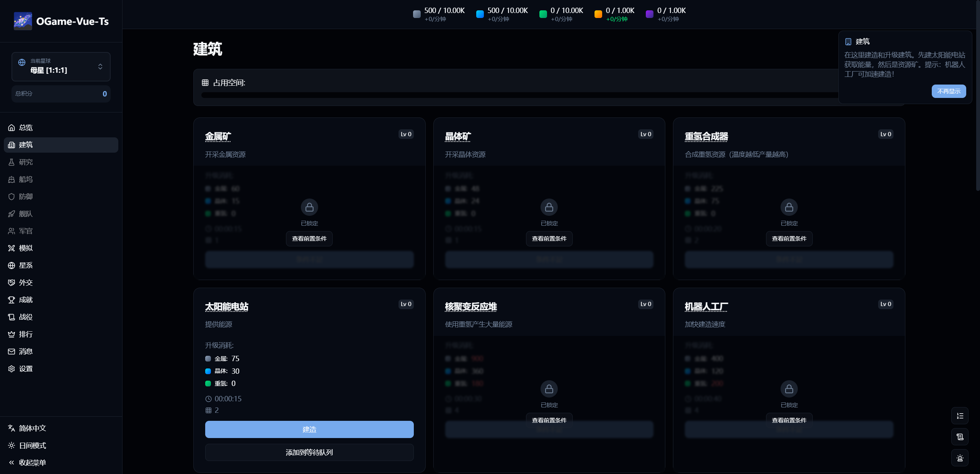Click 查看前置条件 on 晶体矿 card
Screen dimensions: 980x474
549,239
